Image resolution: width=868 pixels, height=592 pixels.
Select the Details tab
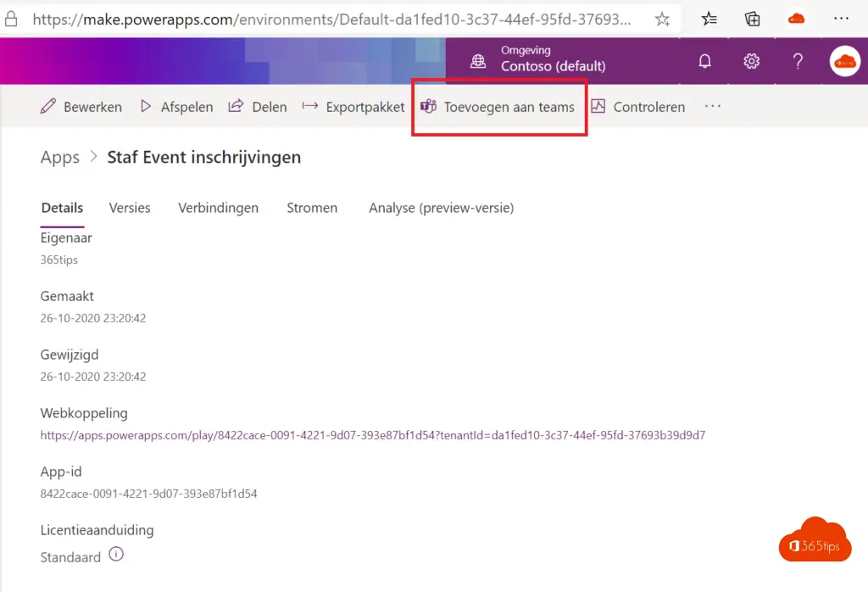pos(62,208)
